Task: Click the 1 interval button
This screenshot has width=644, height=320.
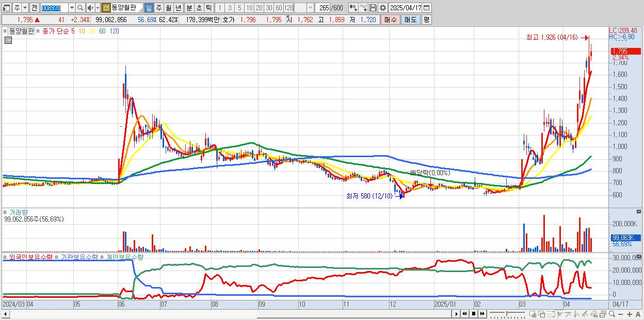Action: click(220, 8)
